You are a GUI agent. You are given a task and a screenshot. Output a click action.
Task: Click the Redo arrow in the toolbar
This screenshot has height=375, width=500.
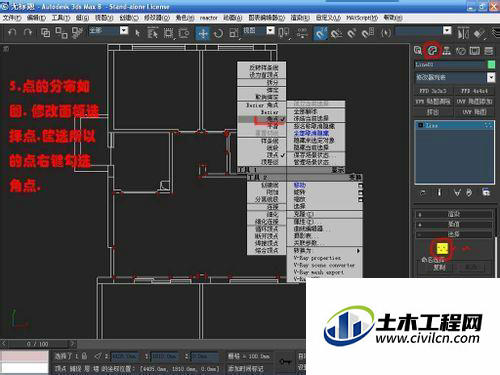28,33
